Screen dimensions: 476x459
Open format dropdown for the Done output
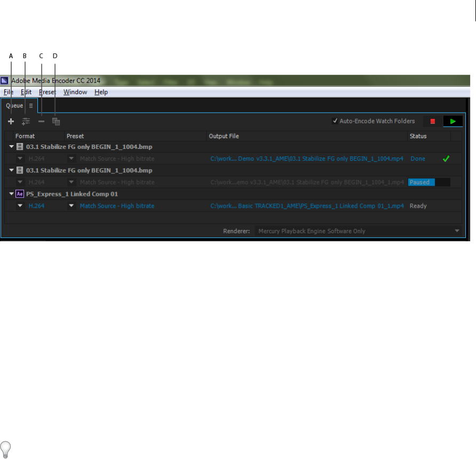pos(20,158)
